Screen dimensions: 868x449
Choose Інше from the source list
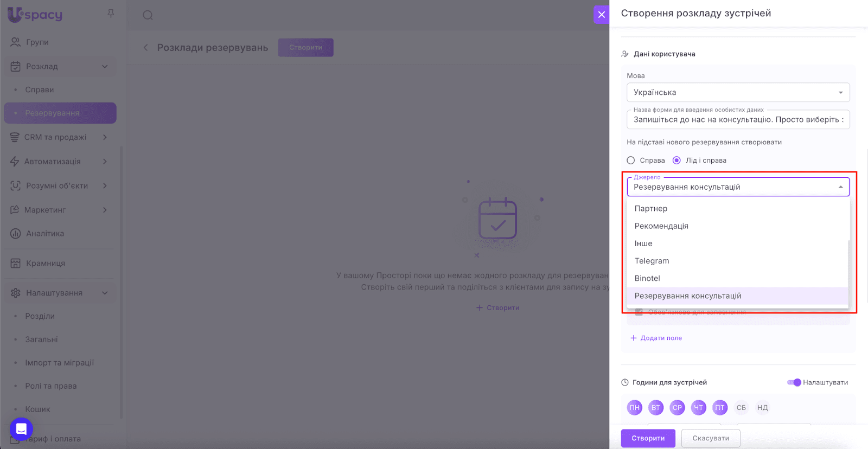point(737,243)
